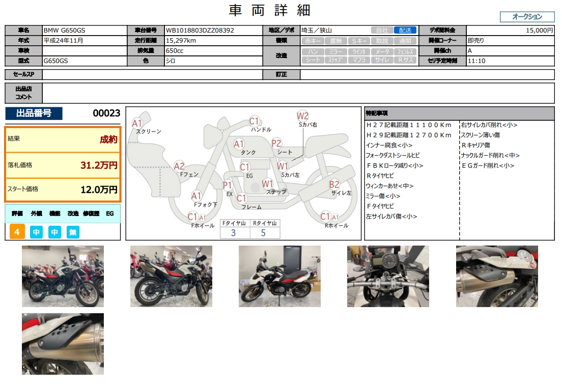This screenshot has width=562, height=392.
Task: Click the 出品店コメント empty field
Action: pos(298,93)
